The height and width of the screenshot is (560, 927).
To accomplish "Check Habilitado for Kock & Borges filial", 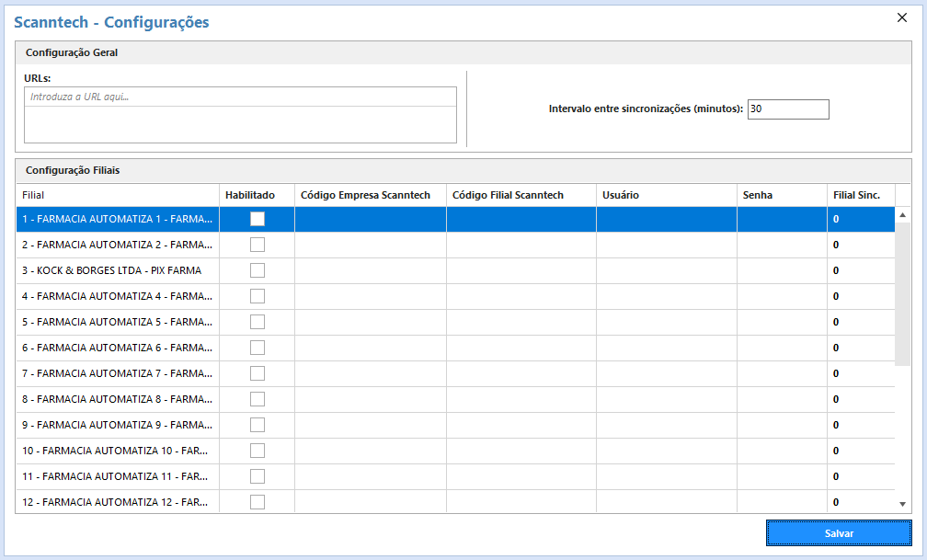I will pyautogui.click(x=257, y=270).
